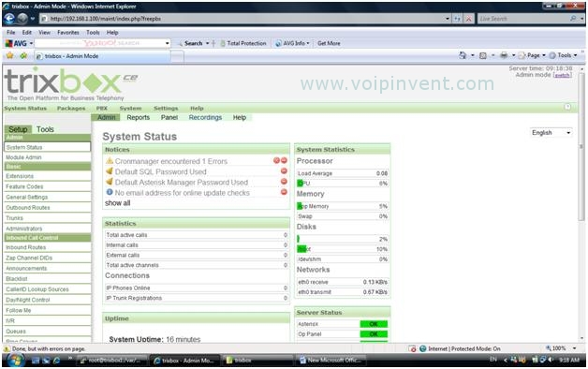Click the browser Back arrow button
Image resolution: width=588 pixels, height=369 pixels.
click(9, 19)
